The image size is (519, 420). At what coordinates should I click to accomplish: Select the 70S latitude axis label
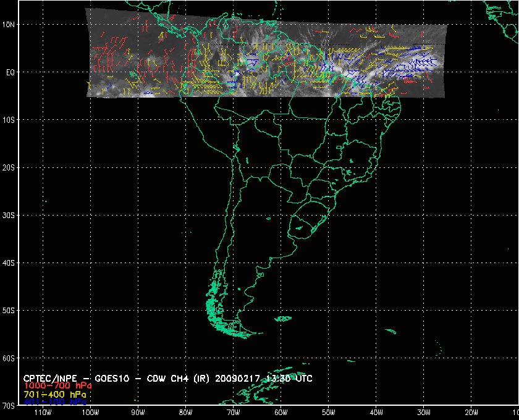(11, 406)
